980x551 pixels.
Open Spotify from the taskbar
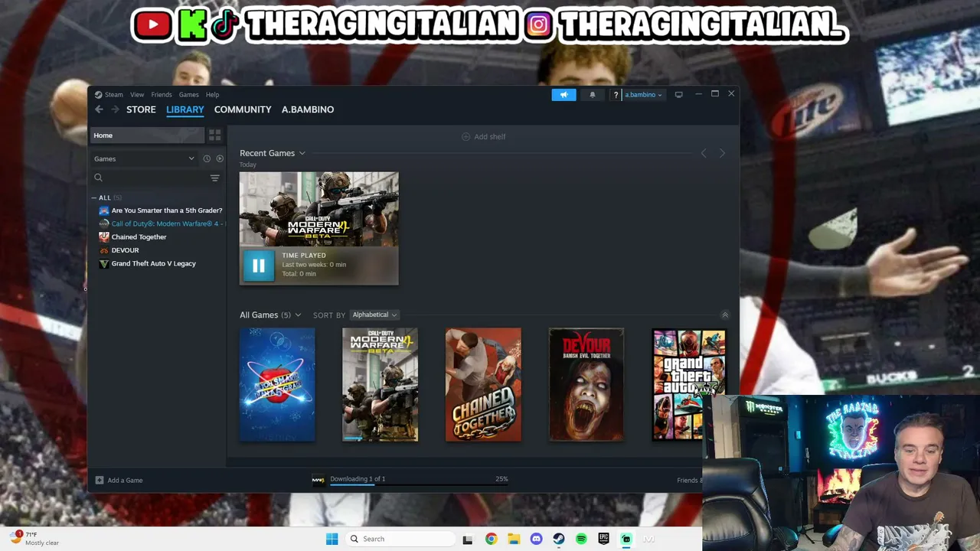[x=581, y=539]
